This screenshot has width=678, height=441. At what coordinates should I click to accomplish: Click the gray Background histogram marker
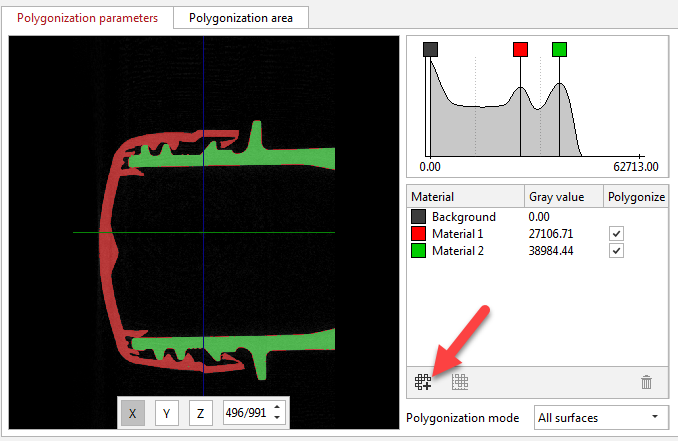tap(430, 49)
